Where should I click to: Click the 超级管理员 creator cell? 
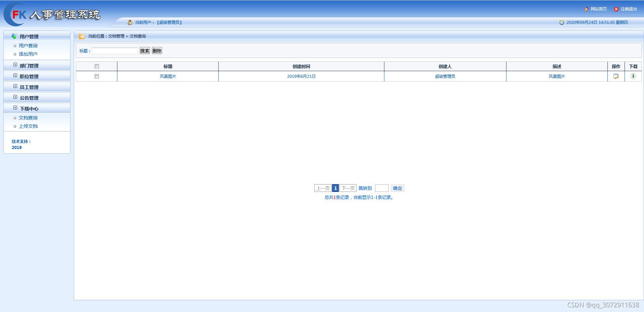point(445,76)
